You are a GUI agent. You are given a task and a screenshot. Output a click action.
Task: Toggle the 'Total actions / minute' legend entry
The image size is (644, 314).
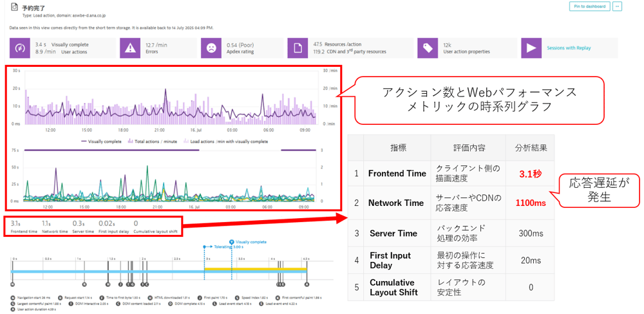pos(153,141)
